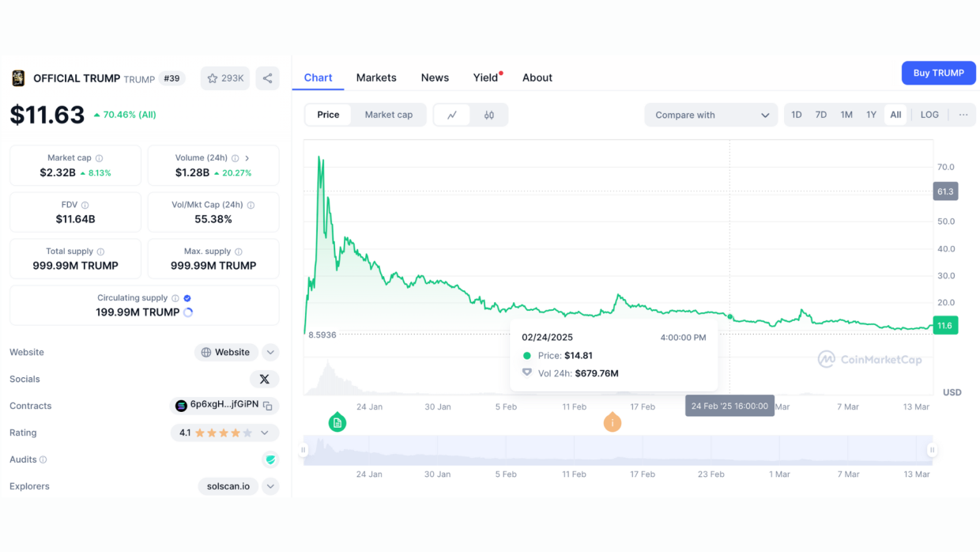Screen dimensions: 980x552
Task: Click the green document event marker on chart
Action: 337,422
